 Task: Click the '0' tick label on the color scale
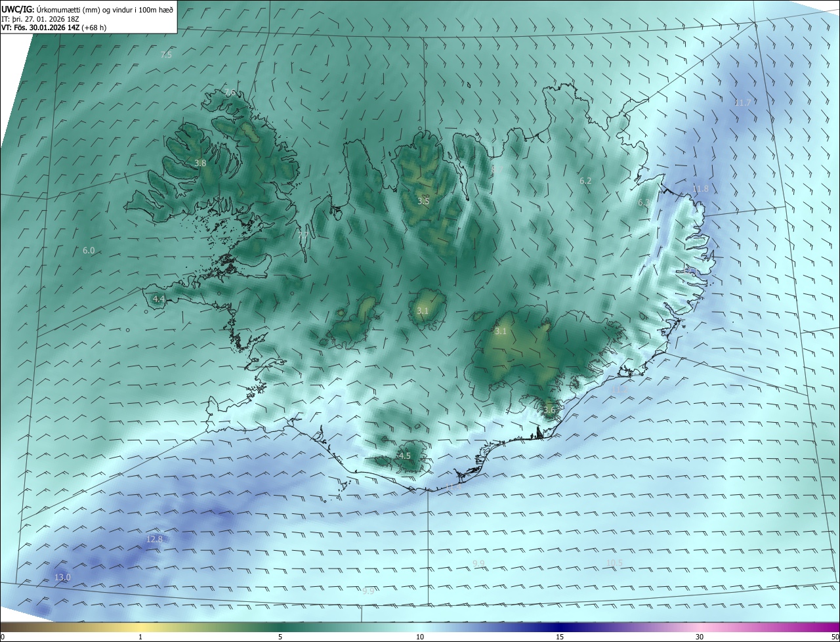pos(3,637)
